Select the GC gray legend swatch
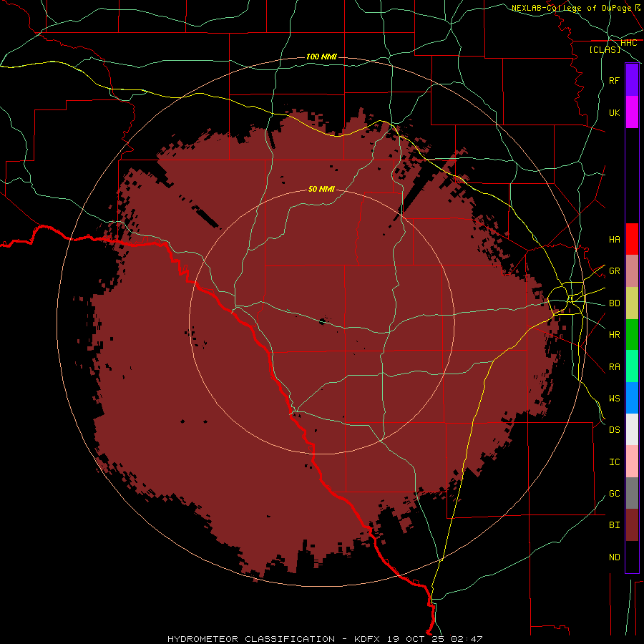The width and height of the screenshot is (644, 644). [x=632, y=493]
